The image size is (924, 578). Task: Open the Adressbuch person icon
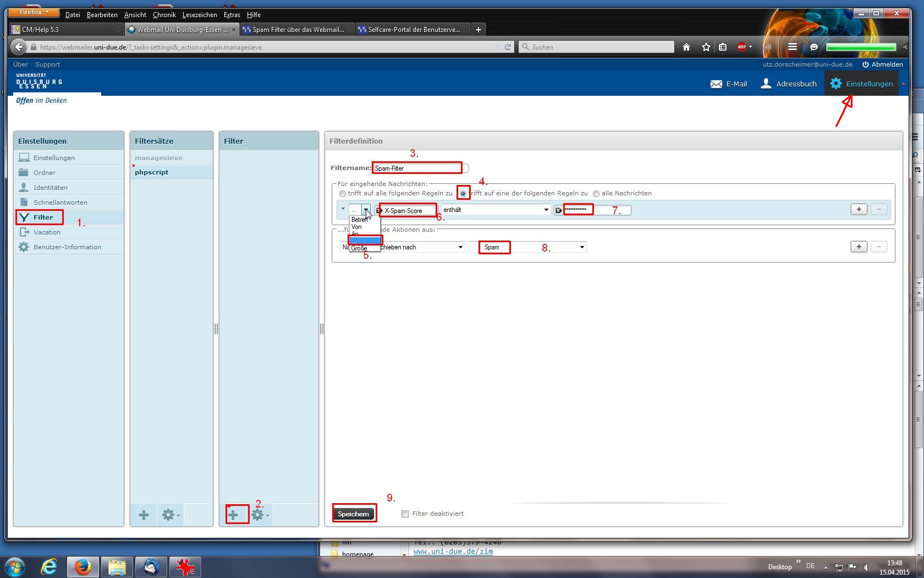click(x=766, y=84)
